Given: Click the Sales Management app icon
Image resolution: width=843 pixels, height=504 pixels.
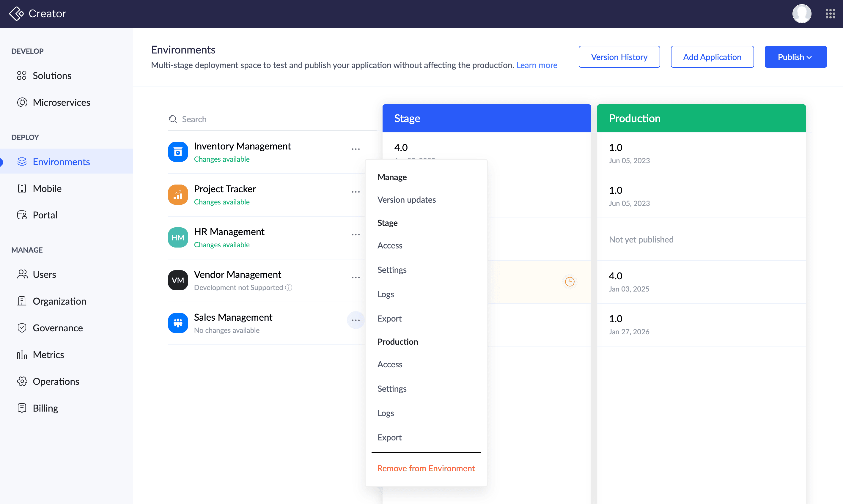Looking at the screenshot, I should tap(178, 323).
